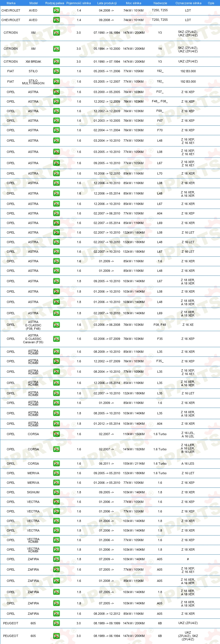Click the 85kW / 115KM power cell

point(134,581)
